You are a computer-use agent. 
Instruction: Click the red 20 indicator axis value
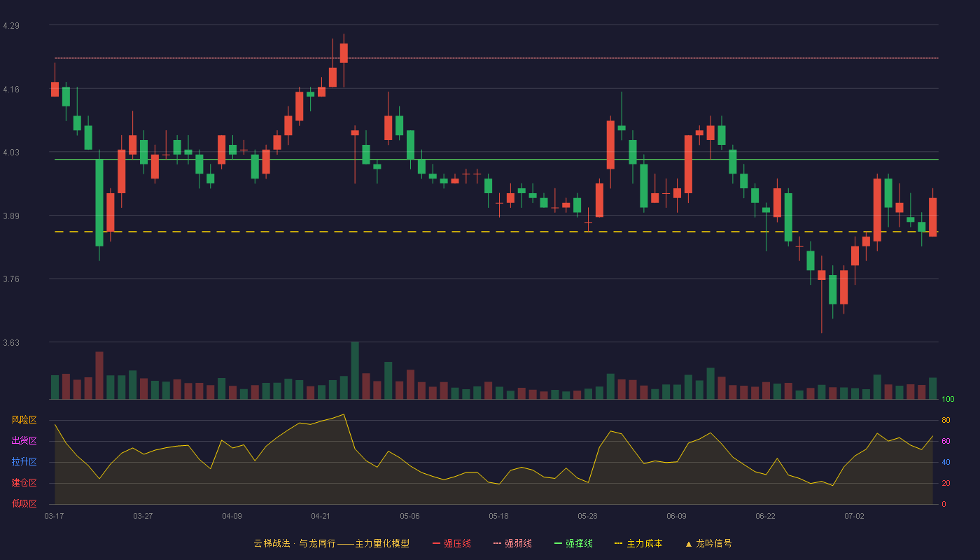click(946, 483)
